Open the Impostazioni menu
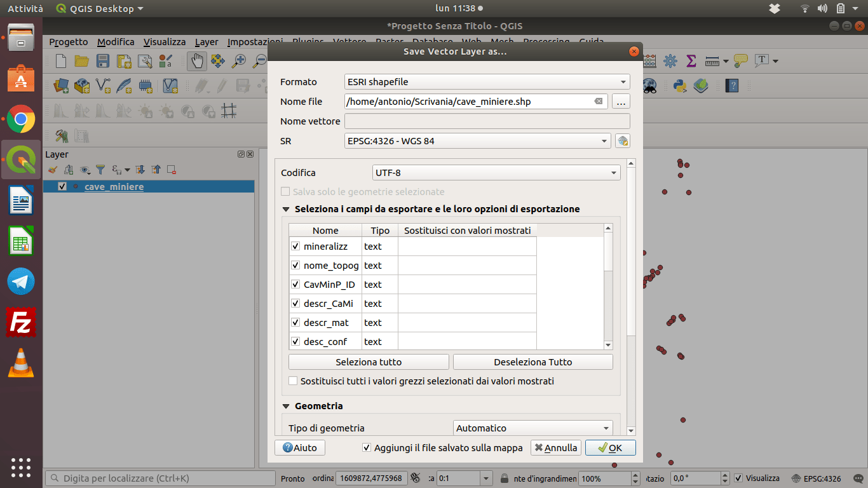Image resolution: width=868 pixels, height=488 pixels. coord(255,42)
